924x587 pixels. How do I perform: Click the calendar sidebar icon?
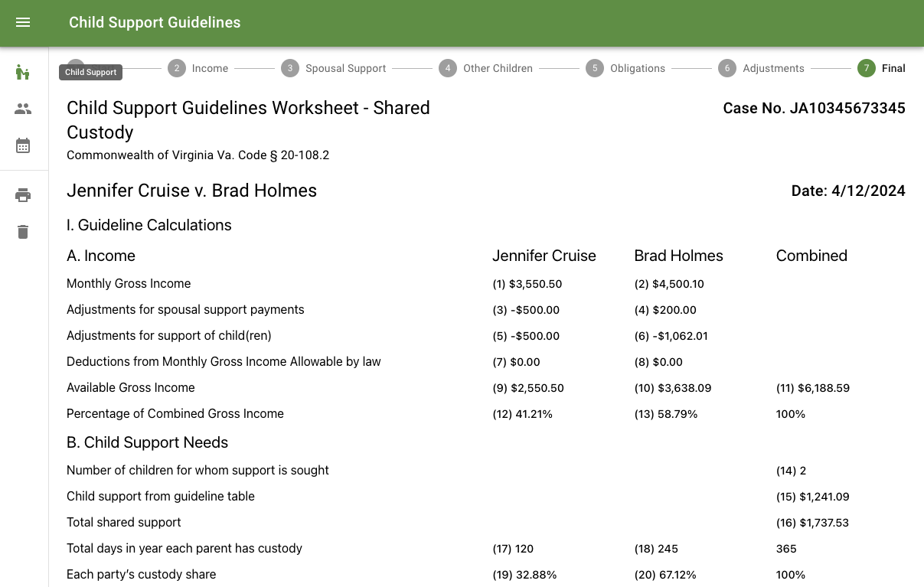pyautogui.click(x=23, y=145)
